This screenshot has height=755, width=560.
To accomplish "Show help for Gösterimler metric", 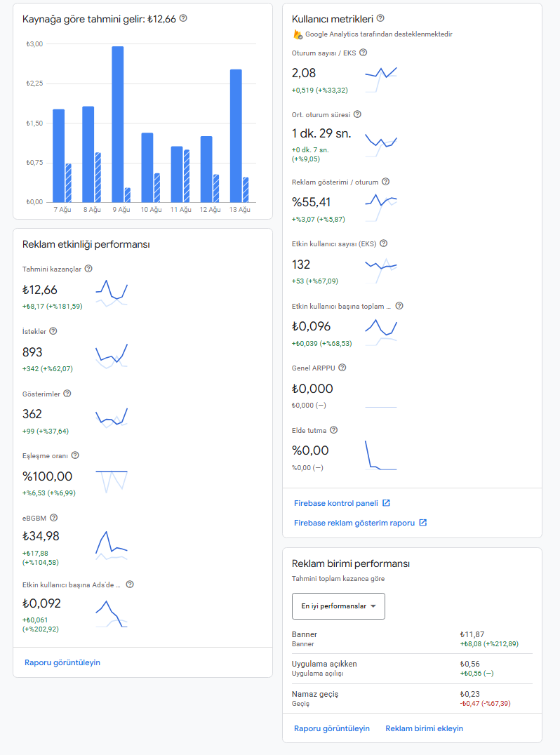I will [67, 394].
